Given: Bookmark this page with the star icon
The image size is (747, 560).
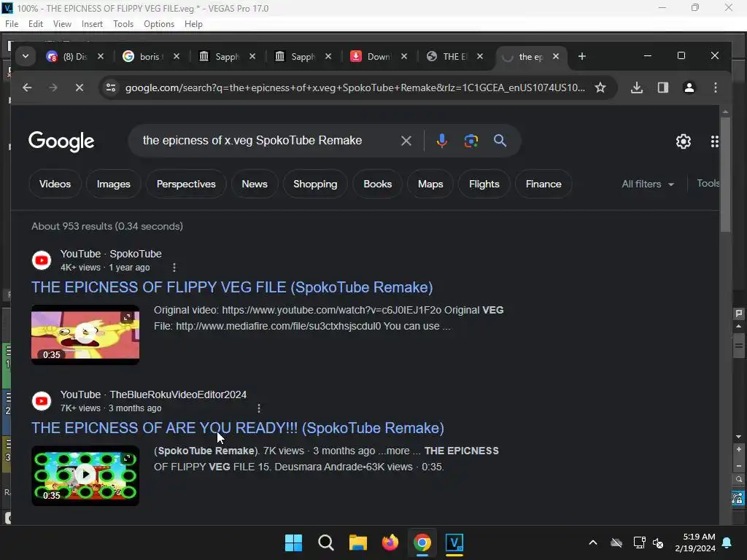Looking at the screenshot, I should click(x=600, y=87).
